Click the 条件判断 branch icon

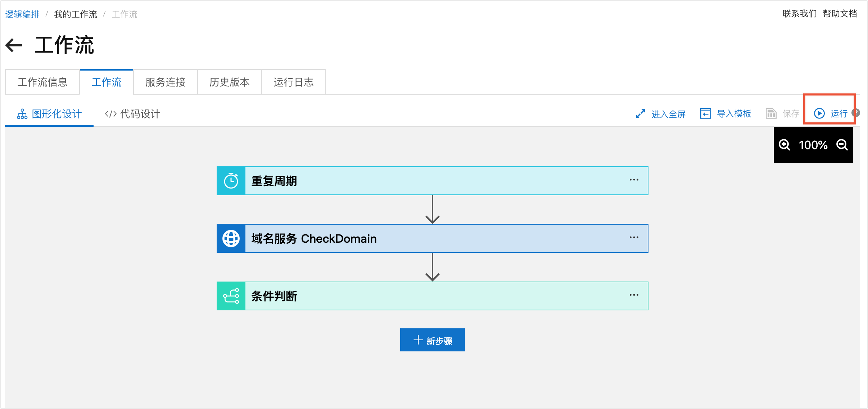(231, 296)
